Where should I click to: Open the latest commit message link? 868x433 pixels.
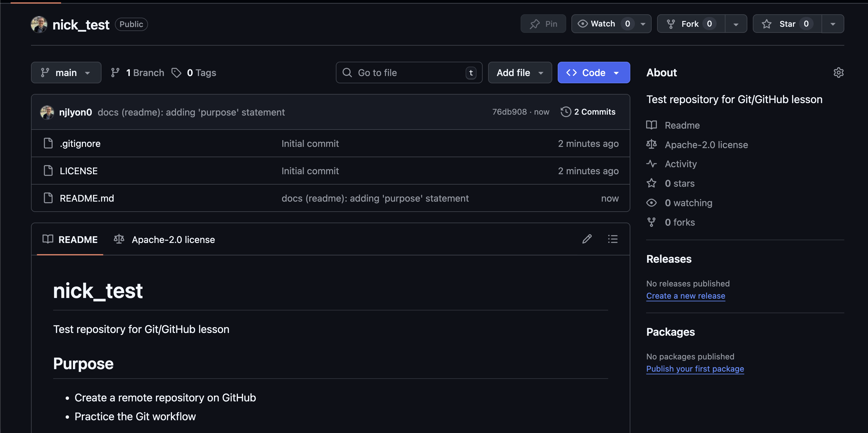point(191,112)
